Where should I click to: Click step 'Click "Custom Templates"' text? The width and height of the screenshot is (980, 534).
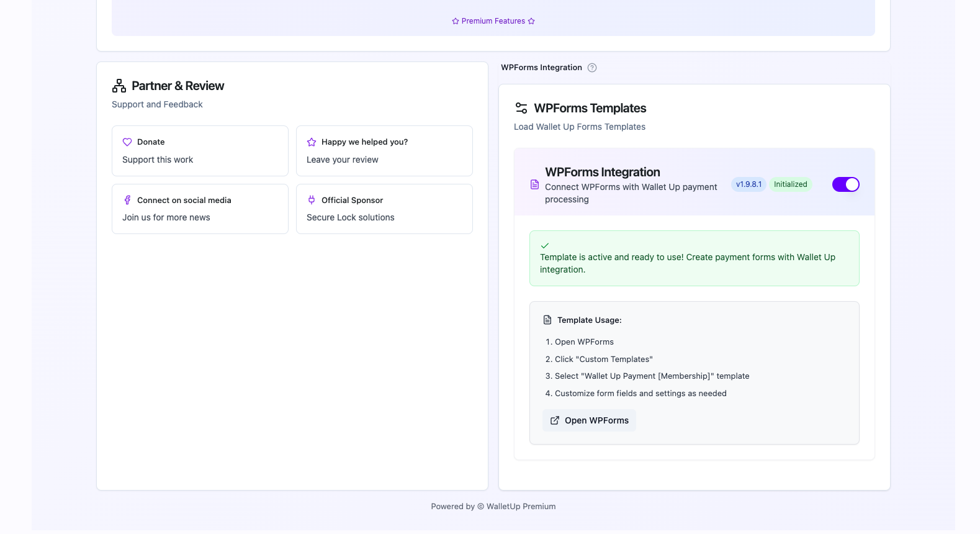(604, 360)
